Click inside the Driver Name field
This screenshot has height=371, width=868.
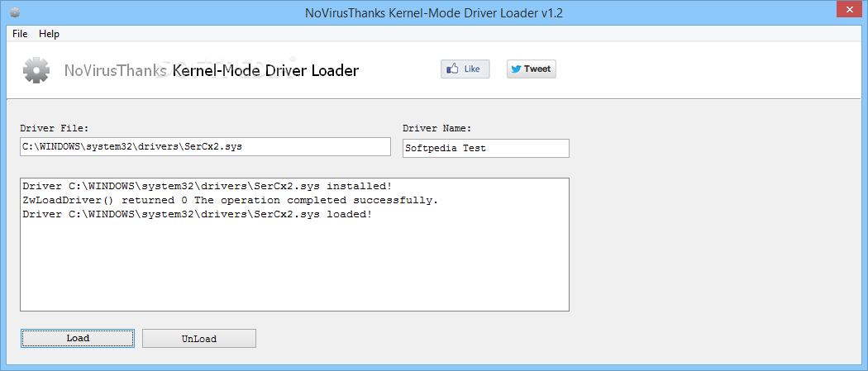[x=485, y=148]
